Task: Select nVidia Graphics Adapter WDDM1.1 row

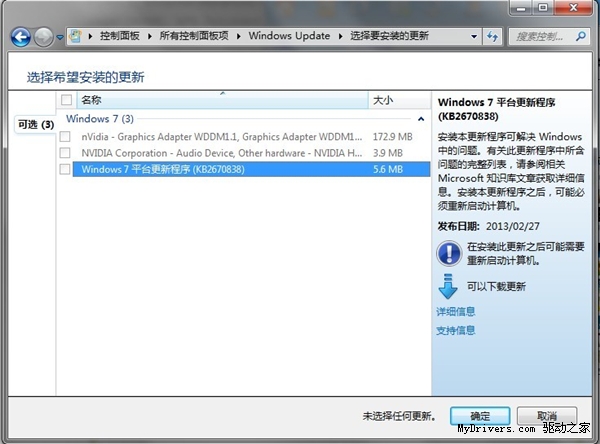Action: pos(251,137)
